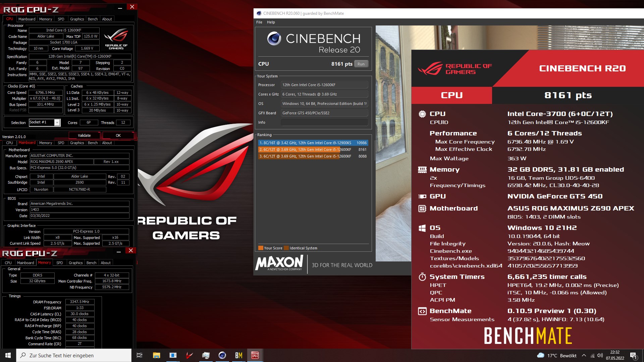Open File Explorer from the taskbar
Image resolution: width=644 pixels, height=362 pixels.
tap(156, 355)
